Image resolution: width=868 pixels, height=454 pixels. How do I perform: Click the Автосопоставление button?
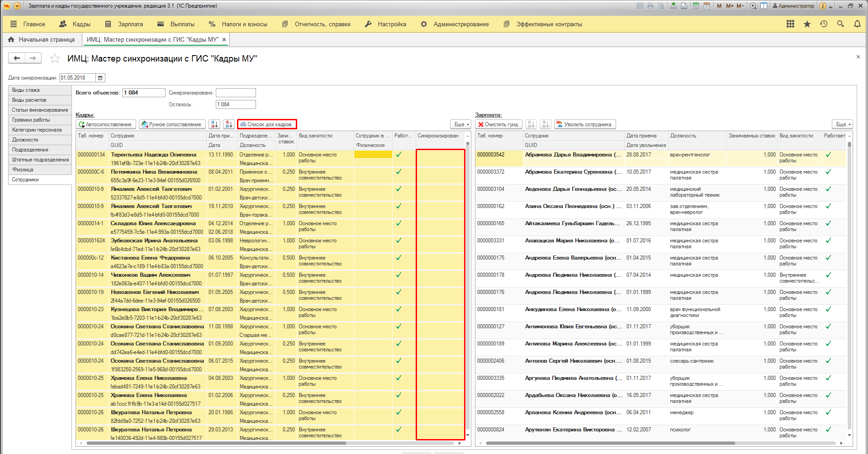(105, 124)
